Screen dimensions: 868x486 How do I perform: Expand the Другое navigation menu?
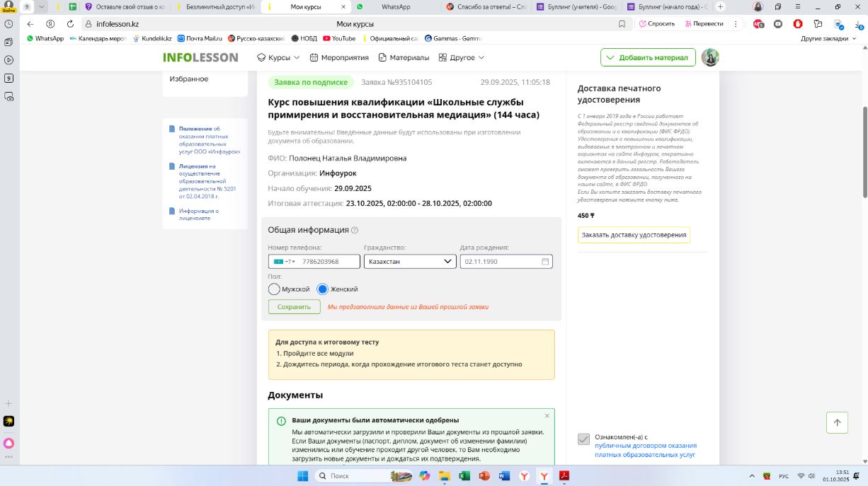point(462,57)
